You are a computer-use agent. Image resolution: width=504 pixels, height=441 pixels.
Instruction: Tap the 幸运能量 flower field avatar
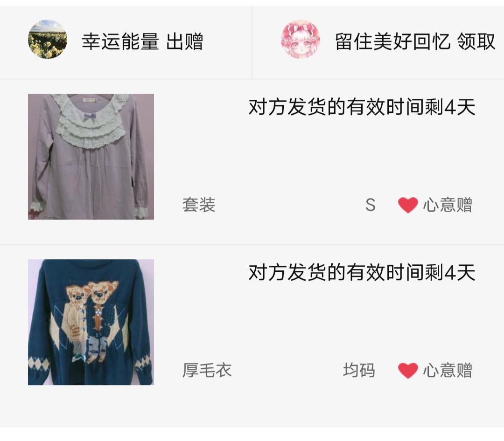coord(48,39)
